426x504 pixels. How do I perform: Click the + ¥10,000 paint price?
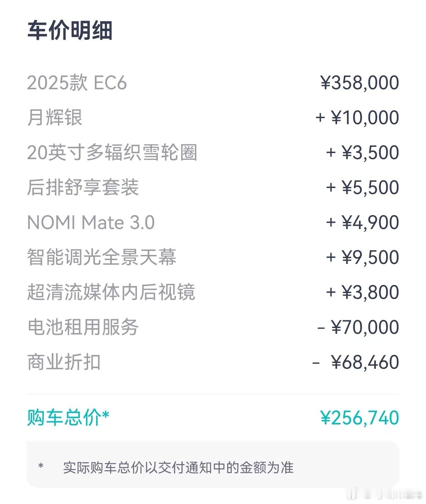pos(357,117)
